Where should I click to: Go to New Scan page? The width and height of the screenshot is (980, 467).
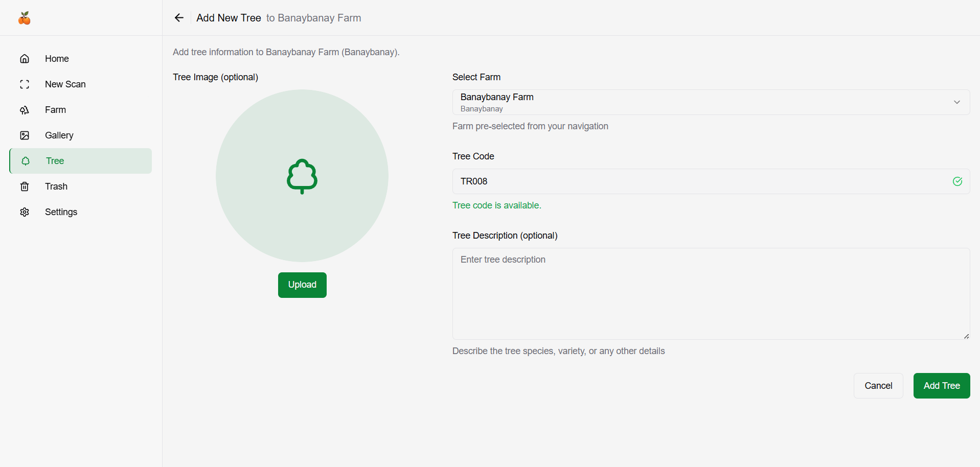[x=65, y=84]
